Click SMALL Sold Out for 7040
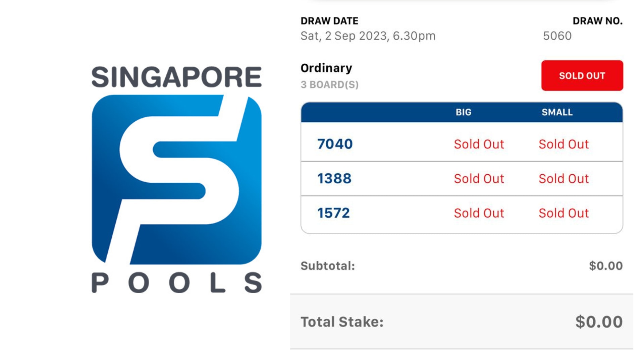 564,144
